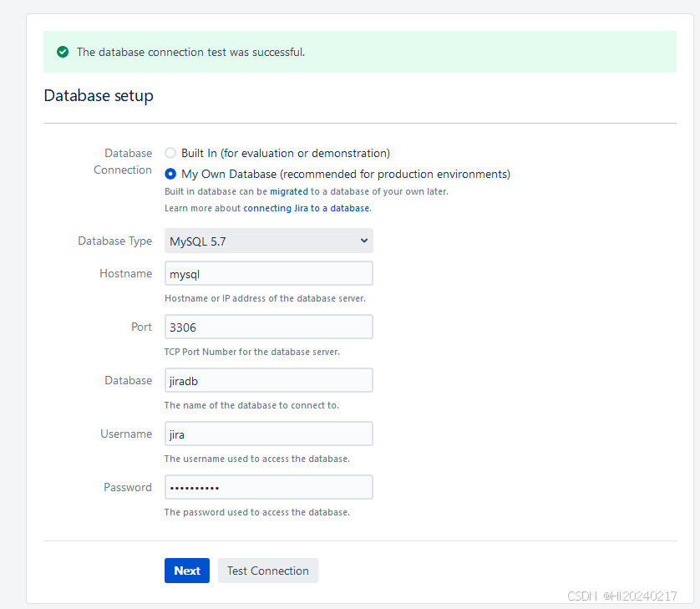The width and height of the screenshot is (700, 609).
Task: Click into the Username field
Action: 269,434
